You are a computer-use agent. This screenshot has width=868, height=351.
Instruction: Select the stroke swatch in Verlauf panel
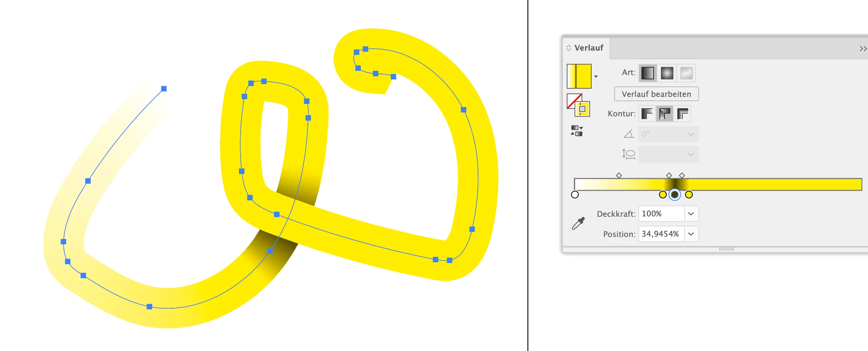(x=582, y=109)
